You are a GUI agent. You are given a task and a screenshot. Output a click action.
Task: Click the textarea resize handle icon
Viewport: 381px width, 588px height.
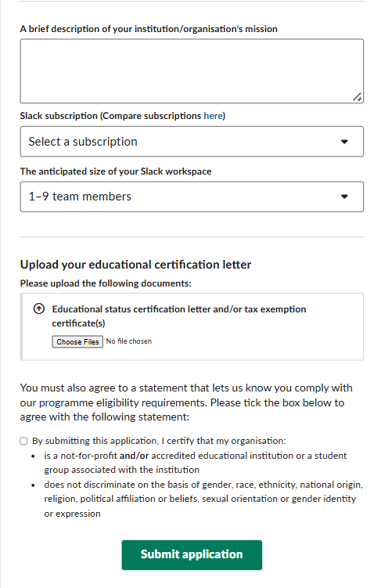coord(358,97)
